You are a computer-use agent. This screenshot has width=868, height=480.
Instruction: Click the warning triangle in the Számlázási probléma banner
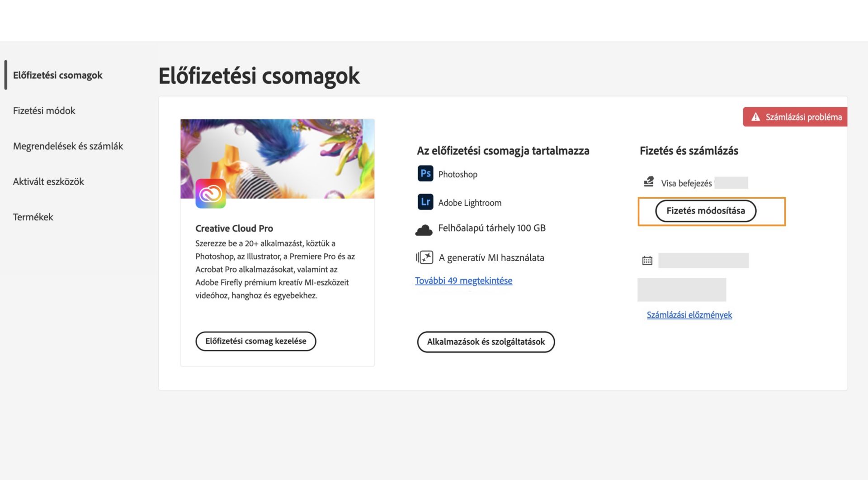point(755,117)
